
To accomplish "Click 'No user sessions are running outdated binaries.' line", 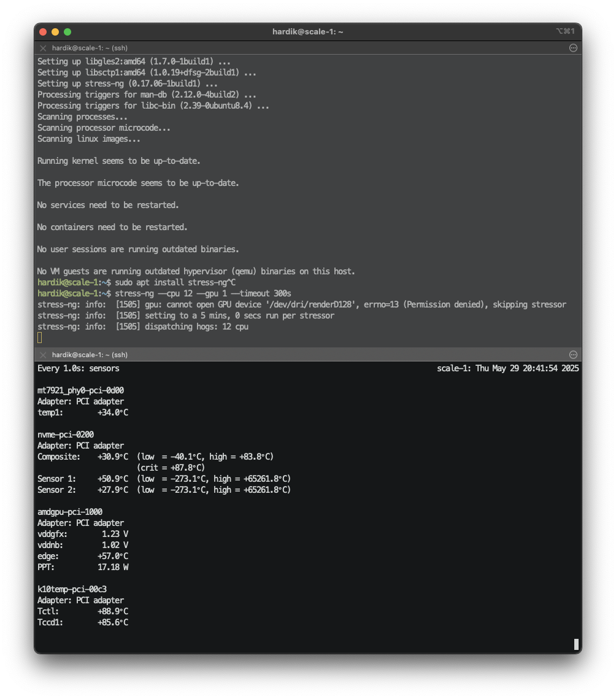I will (x=138, y=249).
